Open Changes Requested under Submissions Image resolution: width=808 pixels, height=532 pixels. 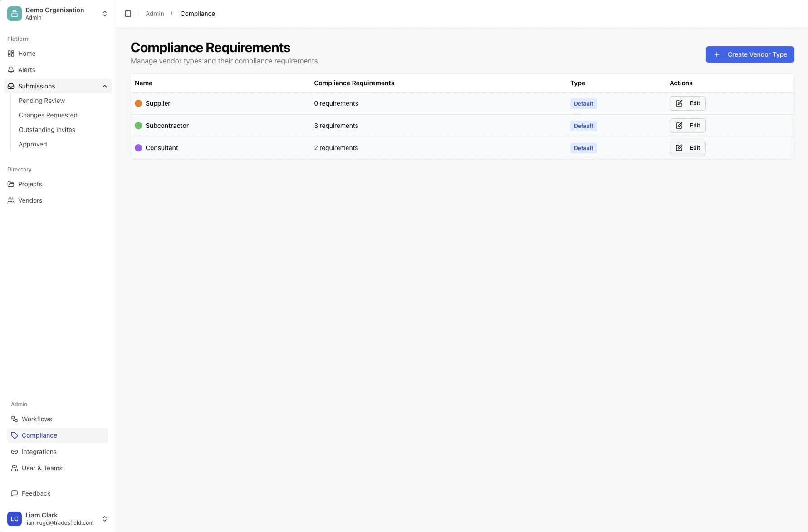coord(48,115)
